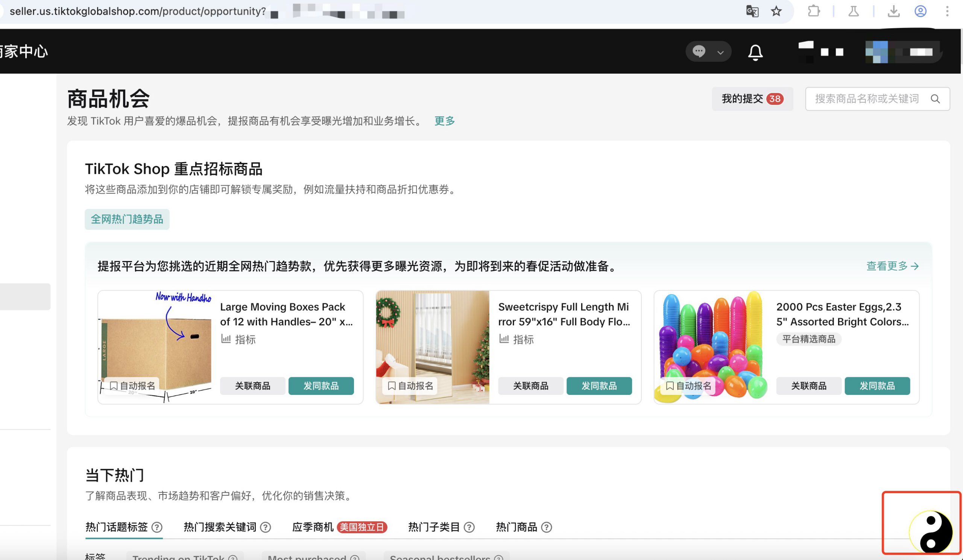Bookmark this page with the star icon

(x=776, y=11)
